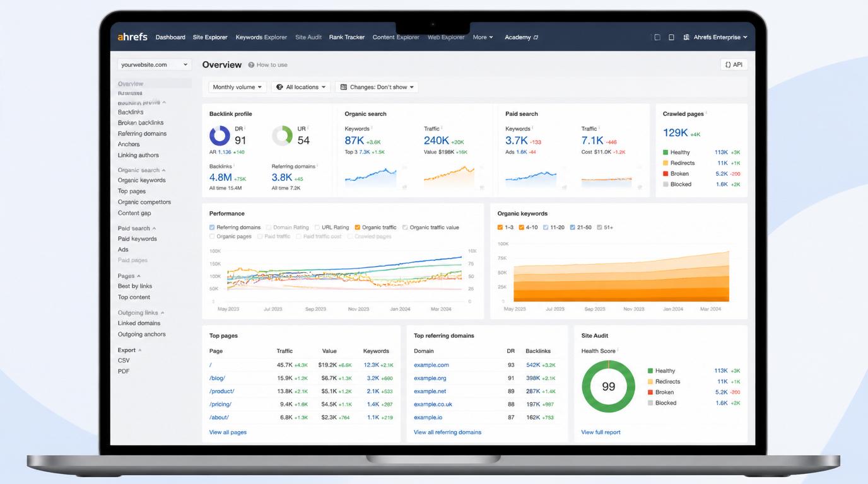Select Organic competitors in the sidebar
868x484 pixels.
(144, 202)
